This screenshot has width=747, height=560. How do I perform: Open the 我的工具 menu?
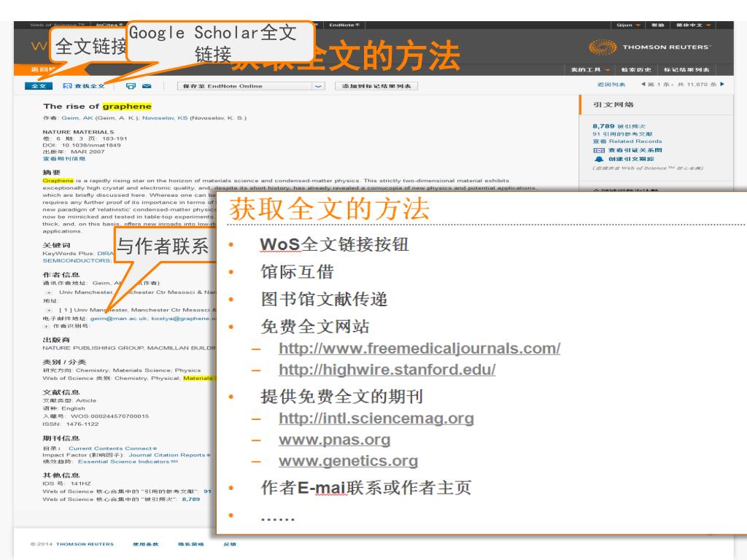(590, 70)
